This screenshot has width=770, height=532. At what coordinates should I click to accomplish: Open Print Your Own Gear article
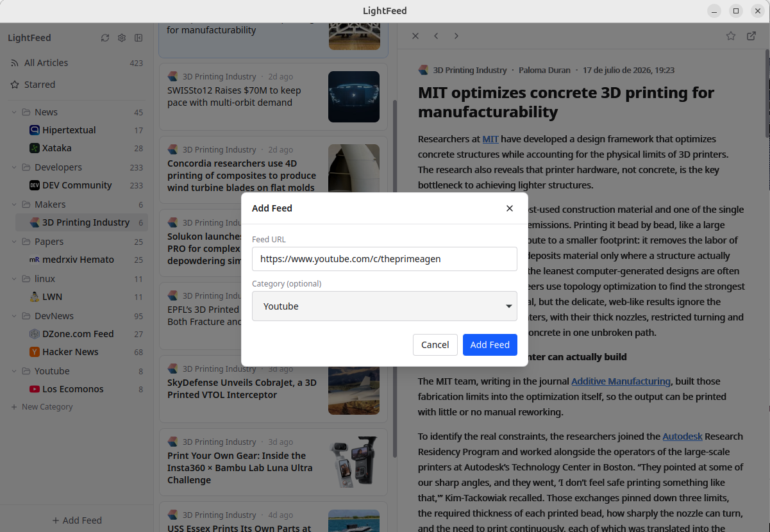coord(273,462)
